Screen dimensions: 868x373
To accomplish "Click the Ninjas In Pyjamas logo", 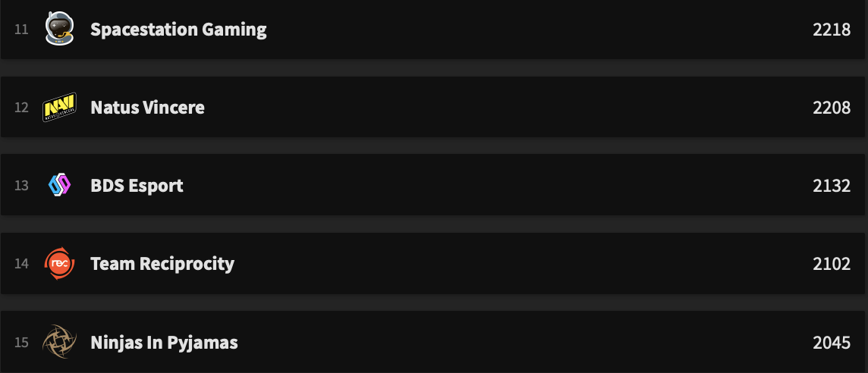I will click(x=58, y=342).
